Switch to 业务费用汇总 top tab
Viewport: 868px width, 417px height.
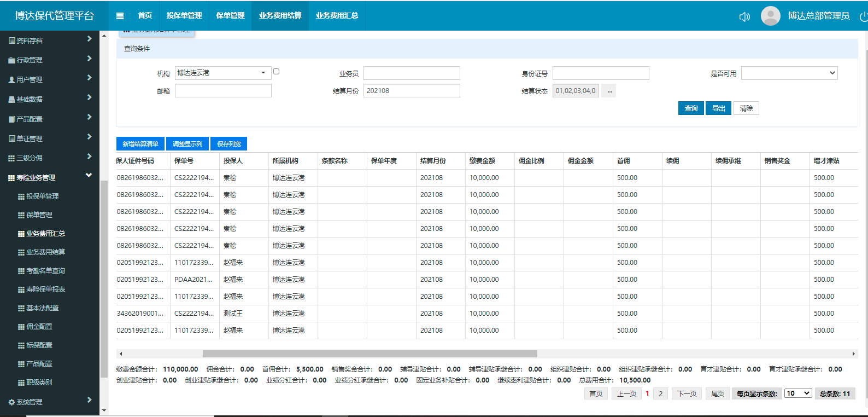pos(337,16)
